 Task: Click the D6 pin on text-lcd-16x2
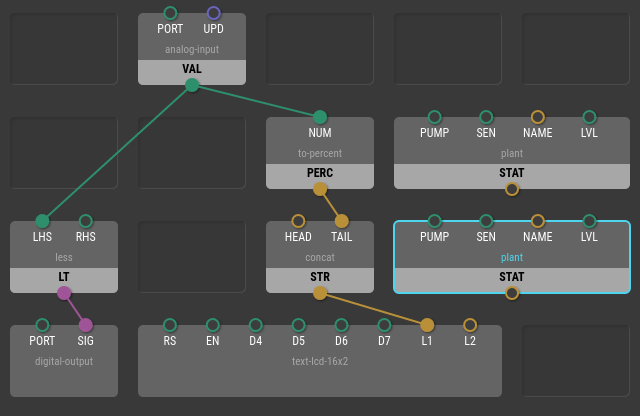click(x=341, y=325)
